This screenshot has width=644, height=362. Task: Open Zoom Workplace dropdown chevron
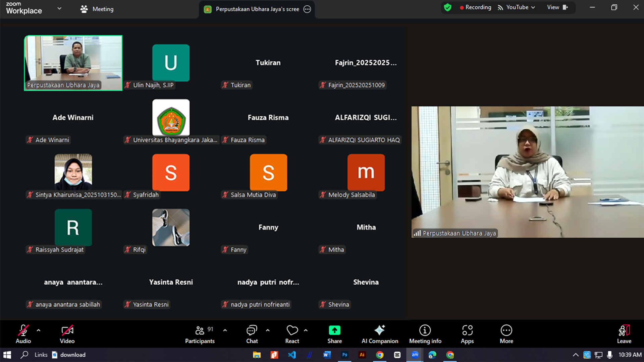[x=59, y=8]
